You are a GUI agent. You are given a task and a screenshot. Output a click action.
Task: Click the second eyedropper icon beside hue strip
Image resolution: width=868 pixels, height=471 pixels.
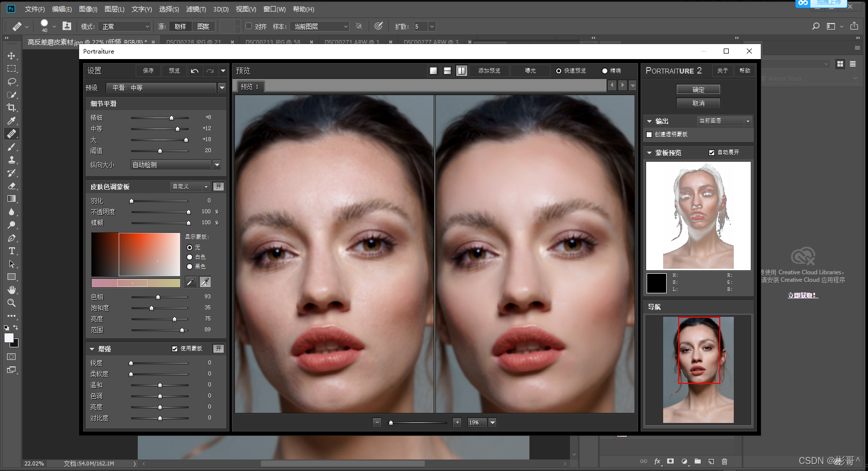point(205,282)
